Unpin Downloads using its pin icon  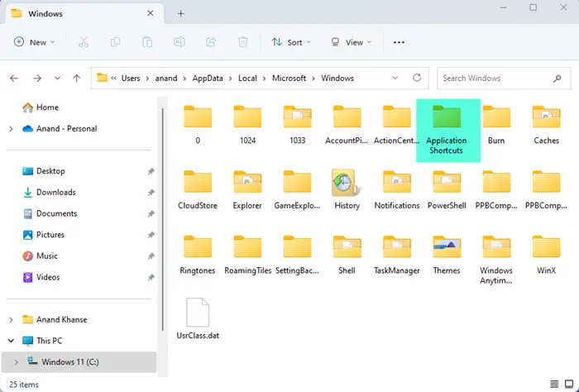[x=151, y=193]
